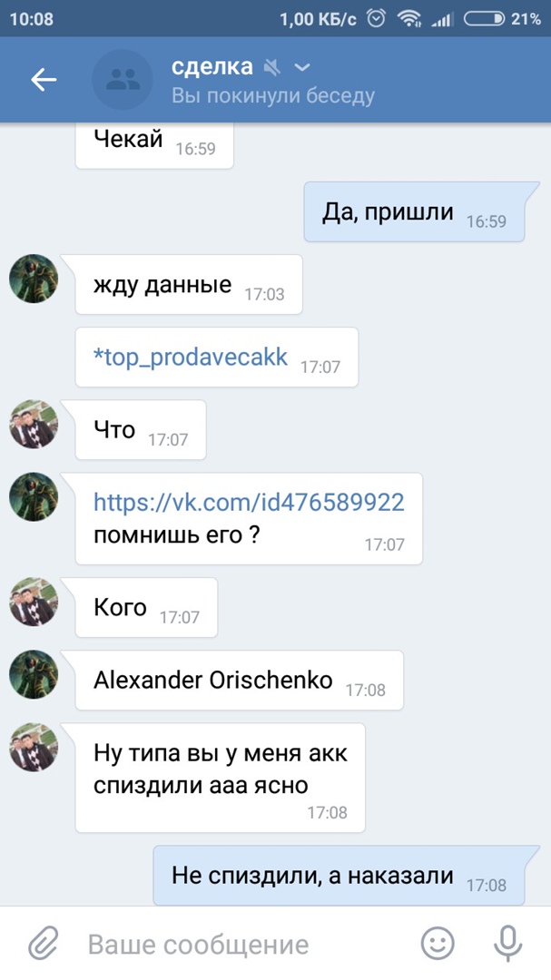551x980 pixels.
Task: Tap the back arrow icon
Action: (44, 79)
